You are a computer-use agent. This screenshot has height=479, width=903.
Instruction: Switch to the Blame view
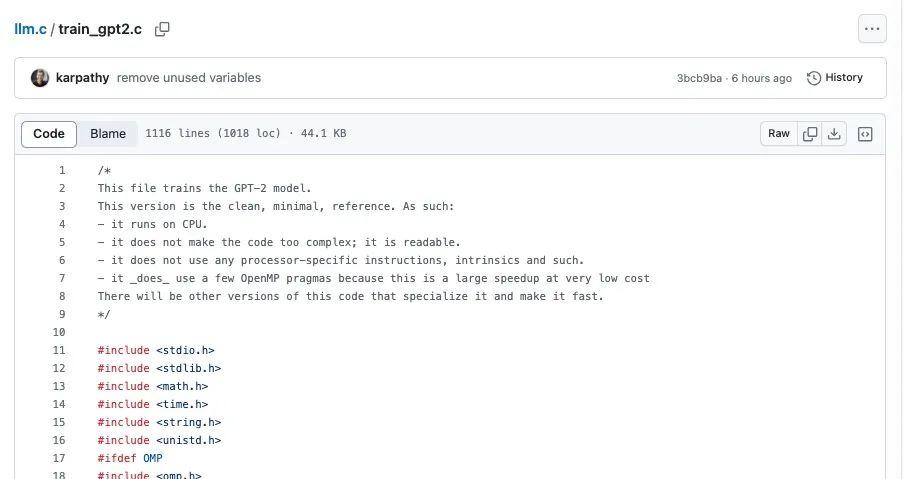point(108,134)
